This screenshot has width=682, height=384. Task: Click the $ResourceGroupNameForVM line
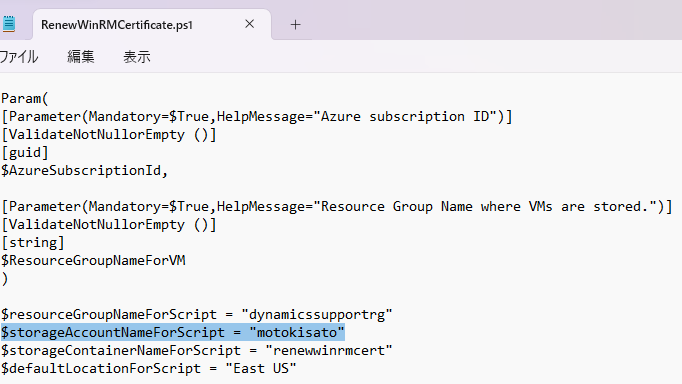click(93, 260)
